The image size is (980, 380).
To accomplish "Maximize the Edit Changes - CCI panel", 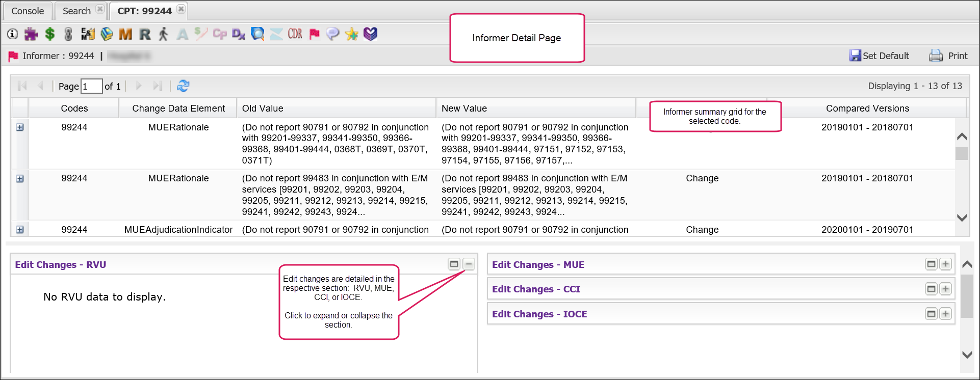I will 931,289.
